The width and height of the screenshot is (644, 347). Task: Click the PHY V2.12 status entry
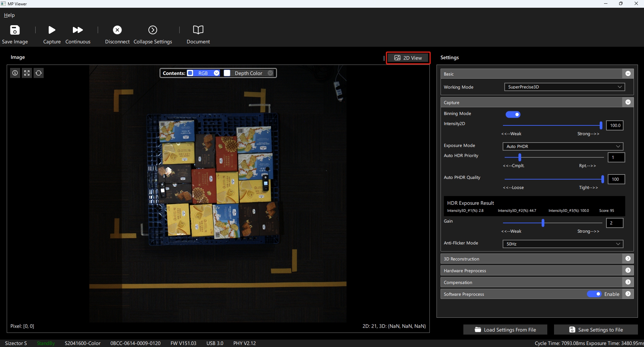point(244,343)
